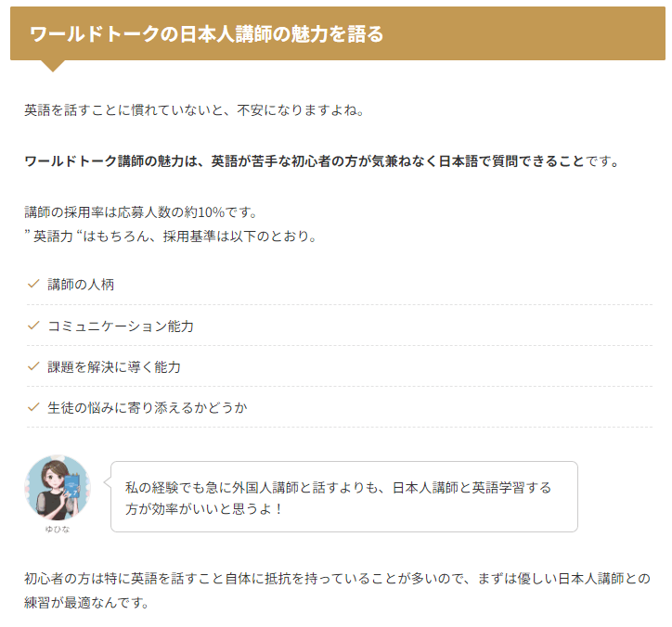The height and width of the screenshot is (627, 672).
Task: Click the bold sentence starting ワールドトーク講師の魅力は
Action: [304, 161]
